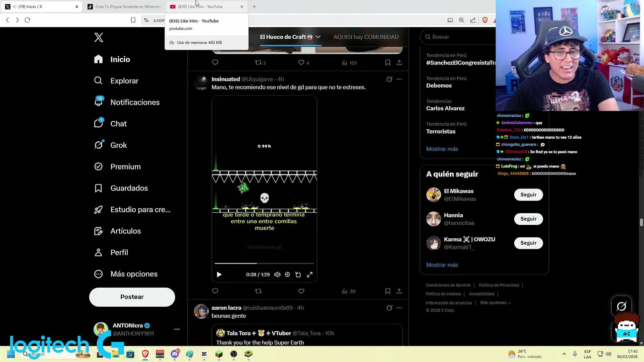
Task: Open Insinuated's profile avatar
Action: (201, 83)
